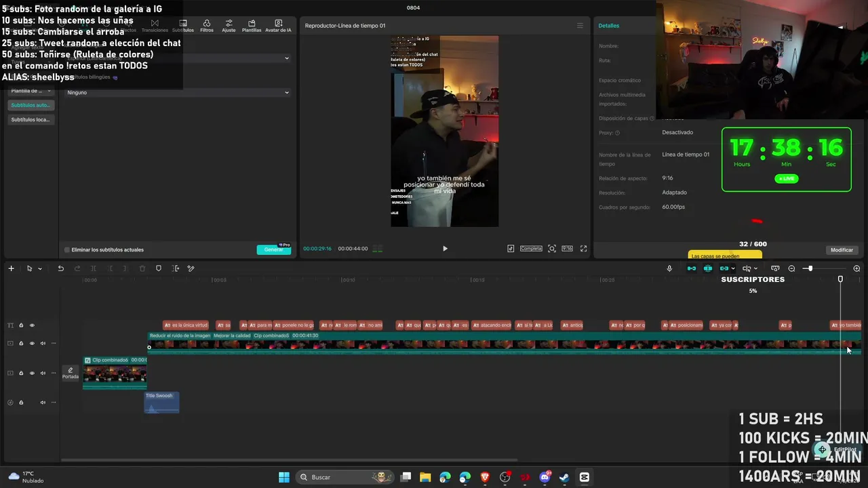The height and width of the screenshot is (488, 868).
Task: Open the Windows Start menu
Action: point(284,477)
